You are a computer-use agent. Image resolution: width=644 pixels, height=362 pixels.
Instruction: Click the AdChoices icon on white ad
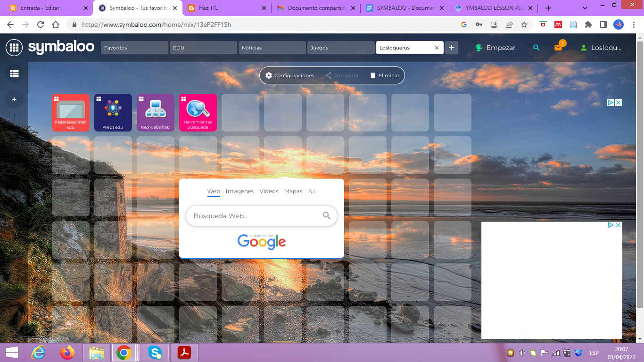click(x=610, y=225)
